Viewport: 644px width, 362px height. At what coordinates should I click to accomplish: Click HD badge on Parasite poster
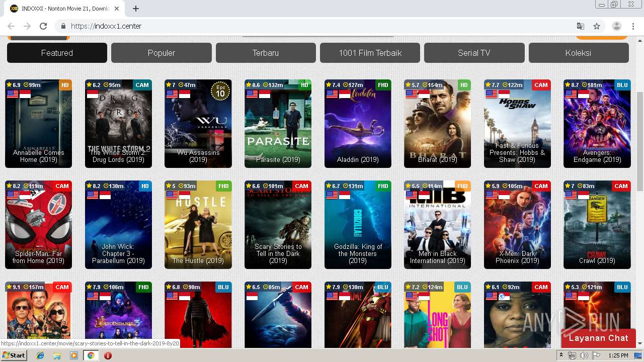304,85
